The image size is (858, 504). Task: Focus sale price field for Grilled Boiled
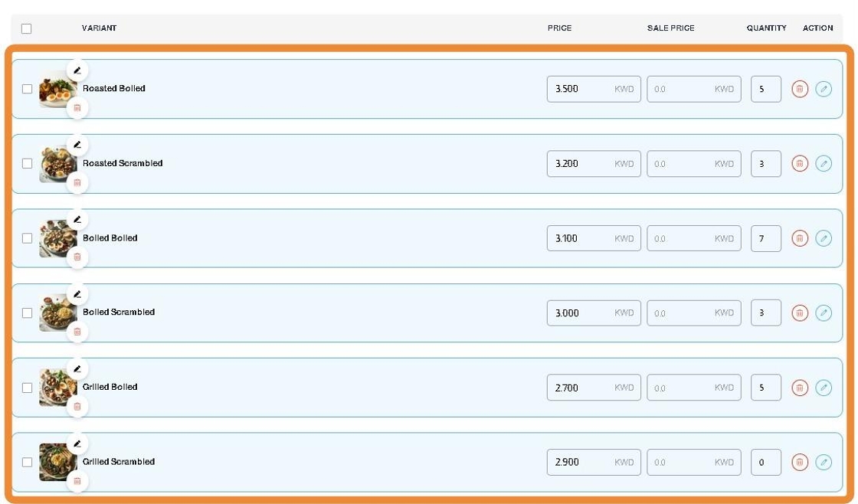[694, 388]
